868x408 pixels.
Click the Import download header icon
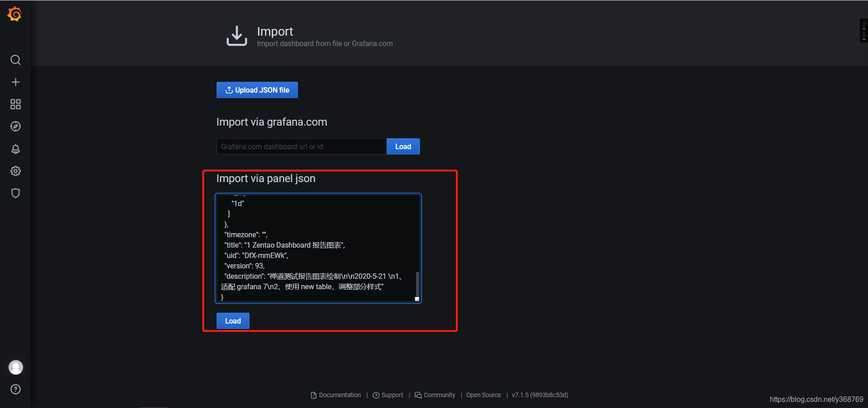pyautogui.click(x=236, y=36)
